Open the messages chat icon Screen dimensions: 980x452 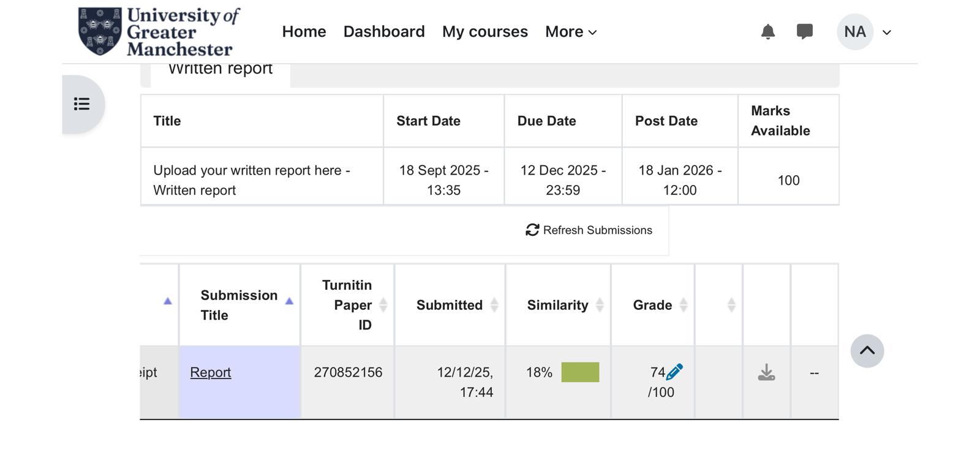(x=805, y=32)
